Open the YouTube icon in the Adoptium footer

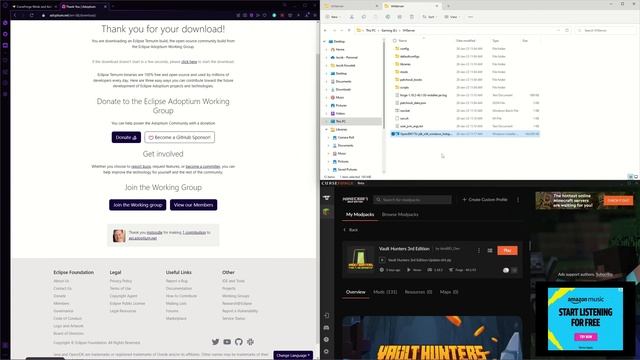[227, 342]
